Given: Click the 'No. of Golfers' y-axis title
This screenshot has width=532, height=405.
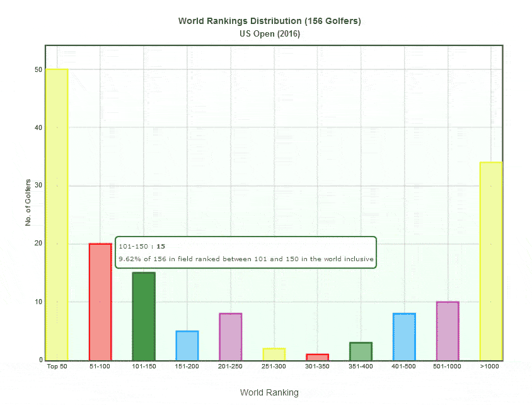Looking at the screenshot, I should 28,202.
